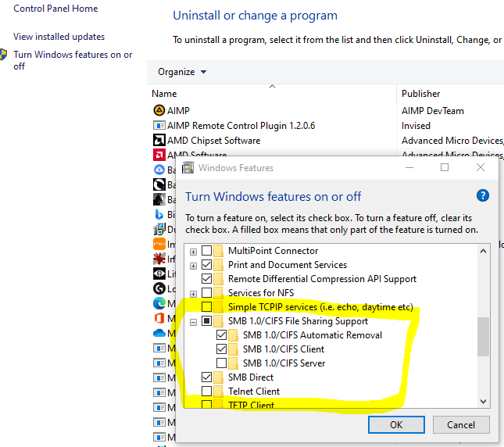Click the features list scrollbar thumb
Screen dimensions: 504x447
(483, 337)
